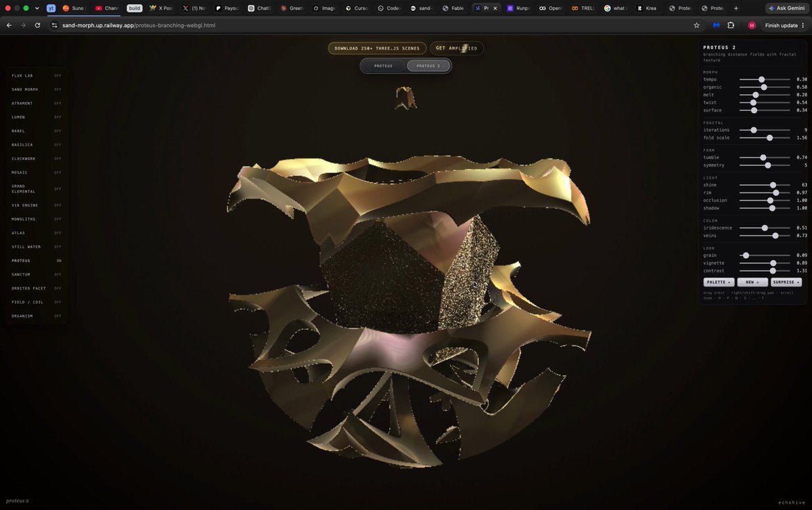Screen dimensions: 812x510
Task: Click Finish update button
Action: 785,25
